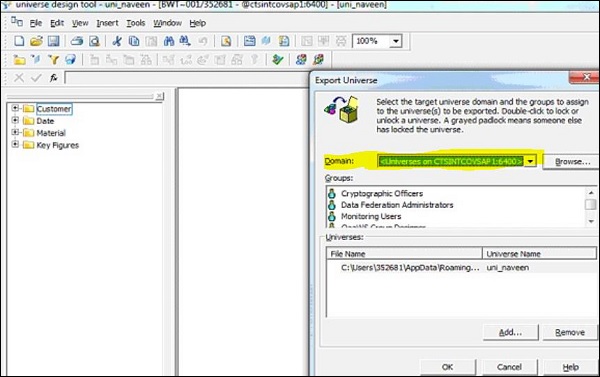
Task: Confirm export with OK button
Action: pyautogui.click(x=447, y=367)
